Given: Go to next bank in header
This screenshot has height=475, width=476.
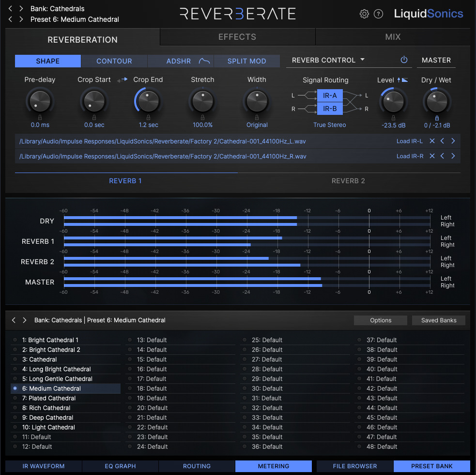Looking at the screenshot, I should pos(21,9).
